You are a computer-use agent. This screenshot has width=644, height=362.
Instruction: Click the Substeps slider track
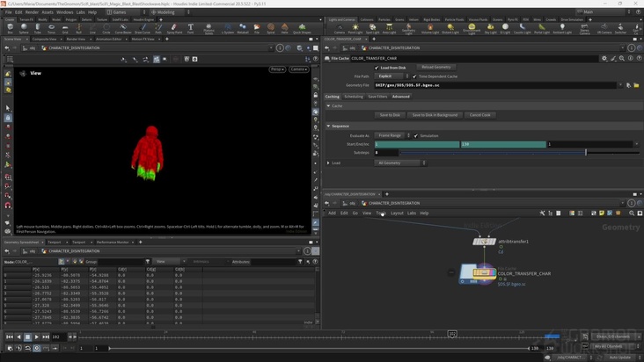[x=493, y=153]
